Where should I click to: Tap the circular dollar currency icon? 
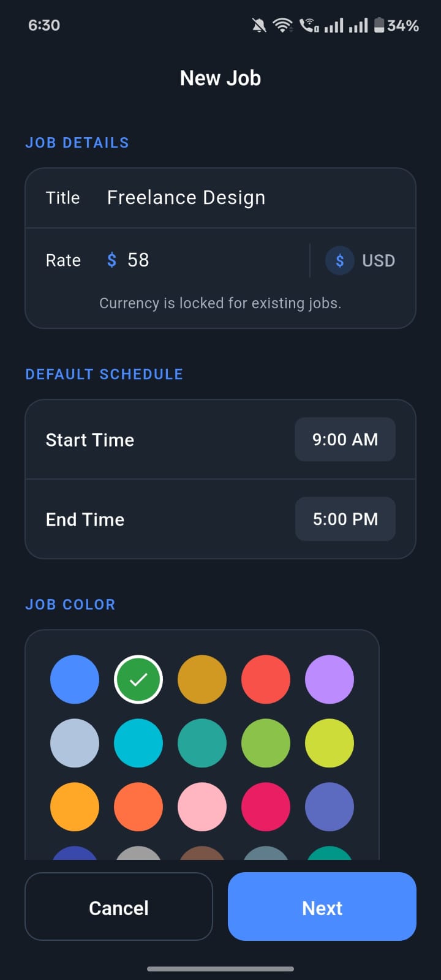339,261
